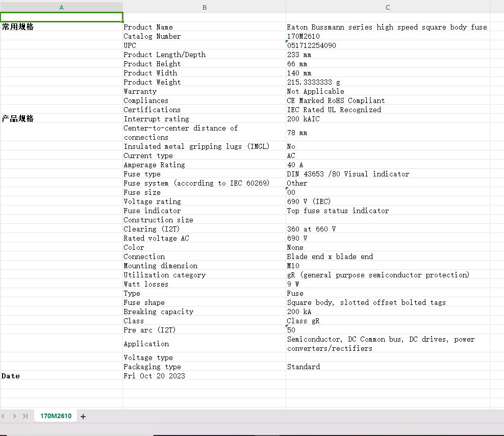Viewport: 504px width, 436px height.
Task: Click Fuse system (according to IEC 60269)
Action: 205,183
